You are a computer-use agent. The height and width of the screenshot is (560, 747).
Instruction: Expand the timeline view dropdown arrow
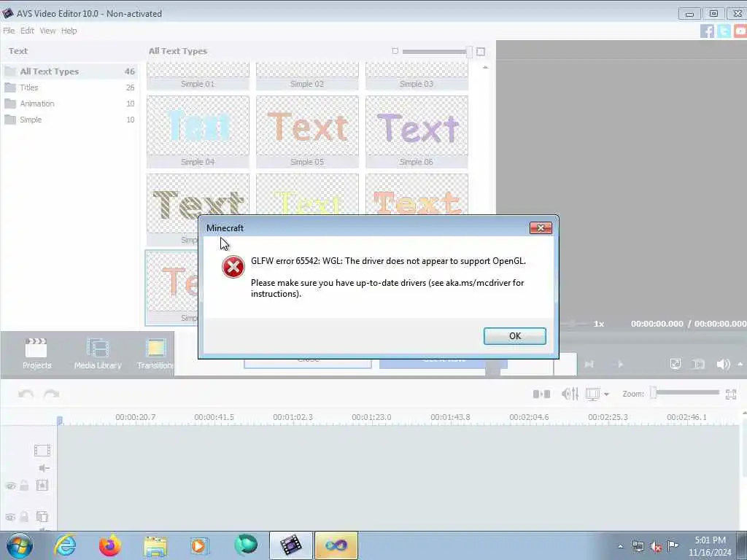point(606,394)
